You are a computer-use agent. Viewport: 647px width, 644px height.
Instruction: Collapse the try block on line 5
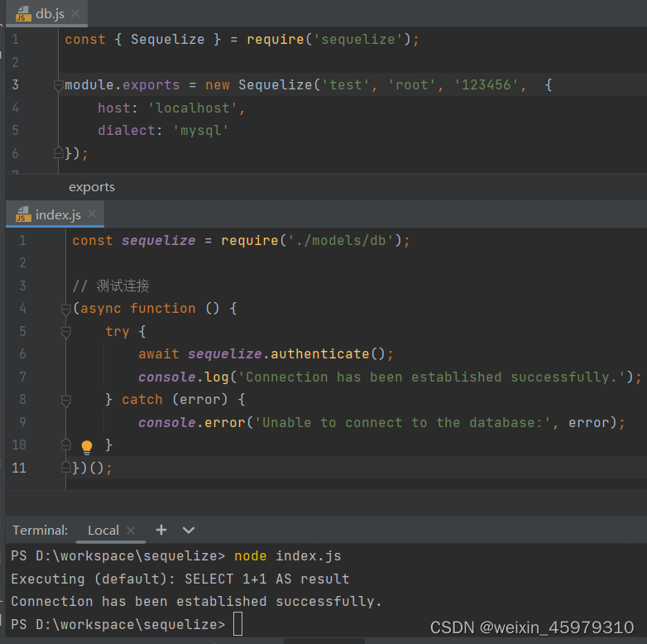click(65, 331)
